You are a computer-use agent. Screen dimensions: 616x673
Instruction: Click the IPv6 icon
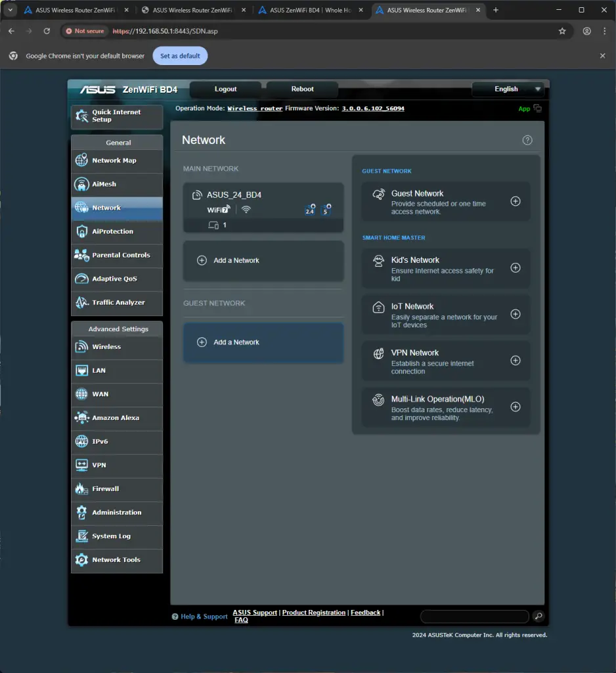(81, 441)
